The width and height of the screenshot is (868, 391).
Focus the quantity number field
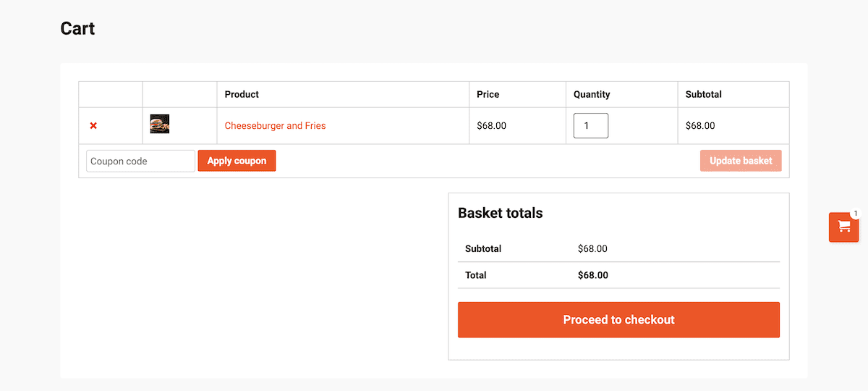[x=590, y=126]
